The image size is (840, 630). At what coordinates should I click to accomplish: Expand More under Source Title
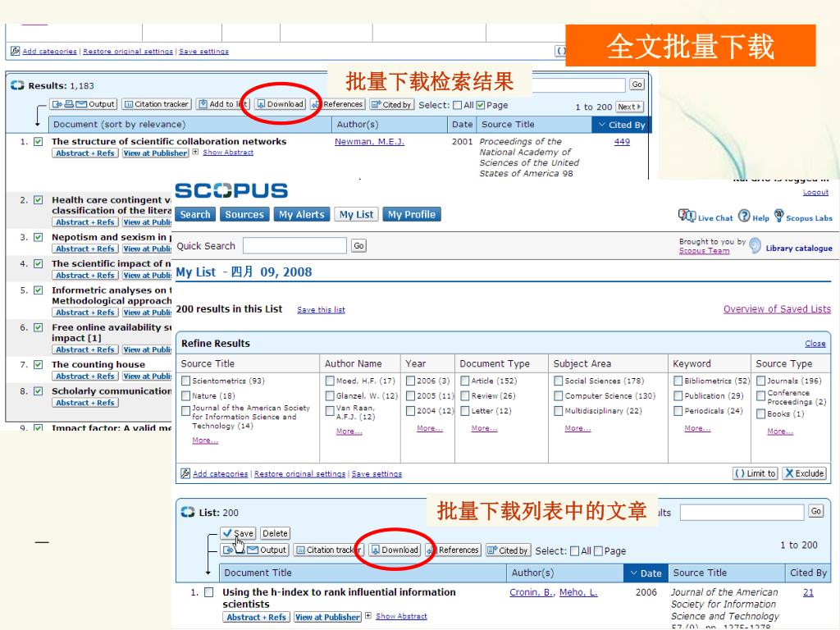(x=205, y=440)
